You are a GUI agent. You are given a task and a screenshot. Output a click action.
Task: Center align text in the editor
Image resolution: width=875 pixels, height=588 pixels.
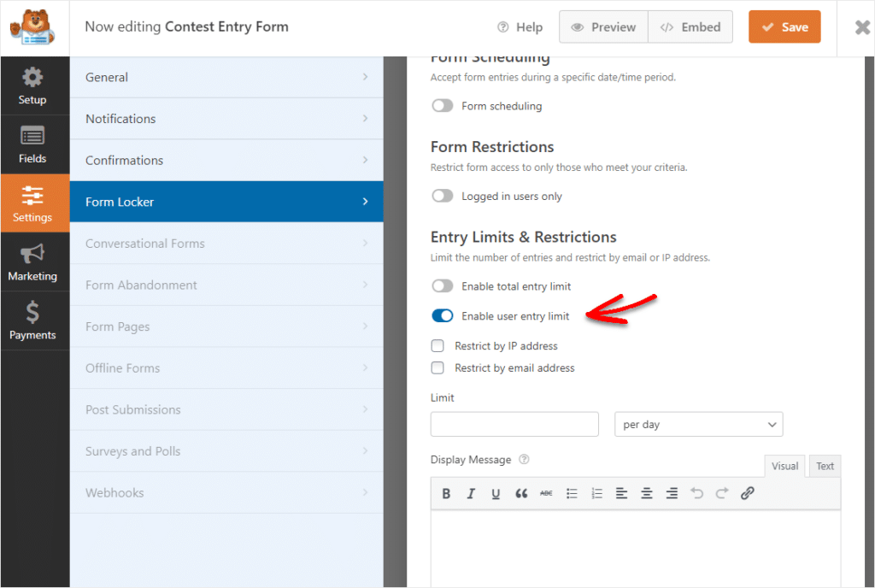(x=647, y=493)
